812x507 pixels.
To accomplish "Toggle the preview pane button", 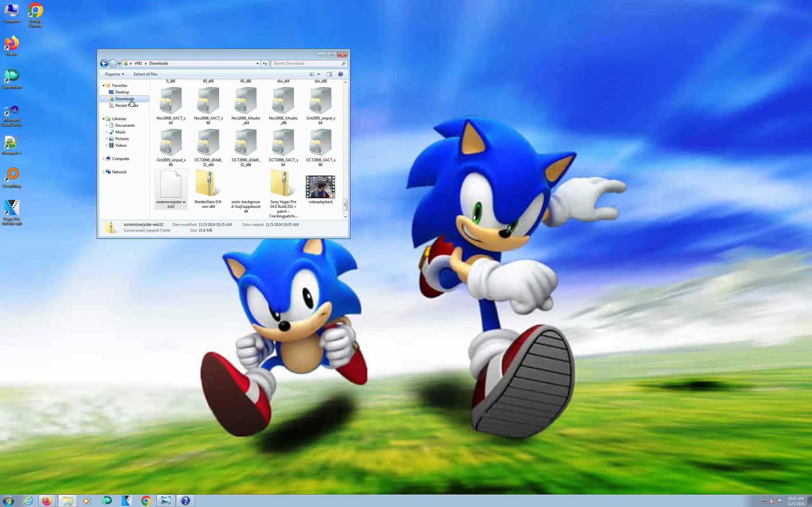I will 329,74.
